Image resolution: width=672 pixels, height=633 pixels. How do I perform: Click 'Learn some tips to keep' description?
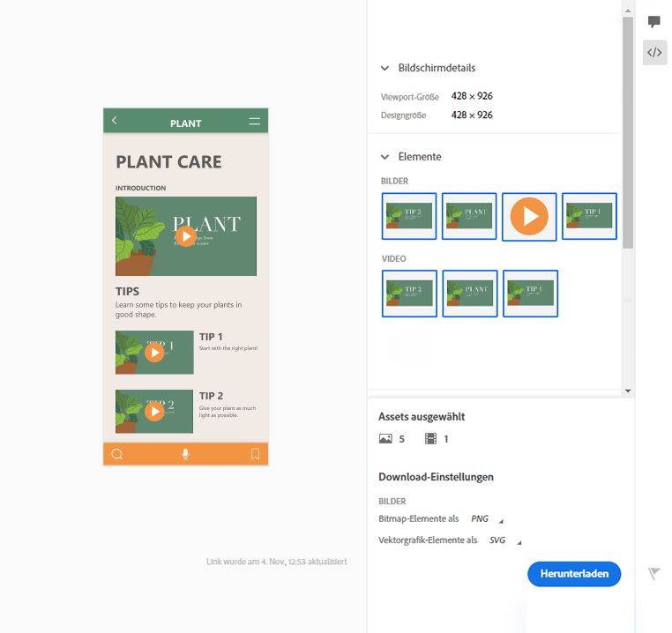pos(179,309)
